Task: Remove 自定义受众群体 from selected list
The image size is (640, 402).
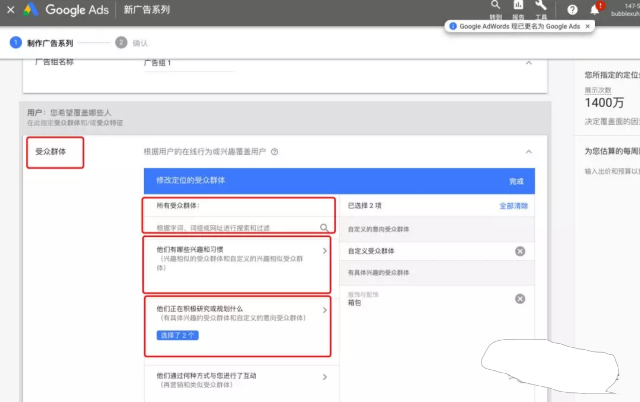Action: coord(519,250)
